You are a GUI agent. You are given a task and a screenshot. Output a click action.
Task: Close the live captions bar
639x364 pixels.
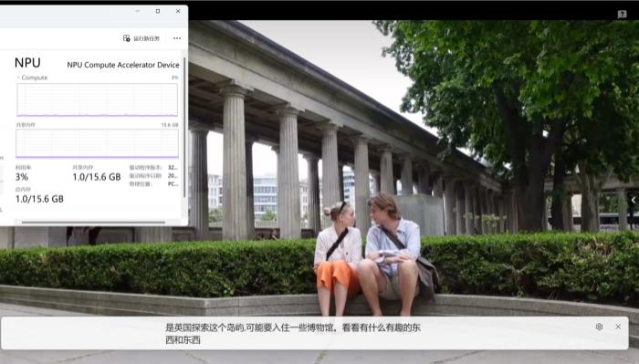coord(618,327)
